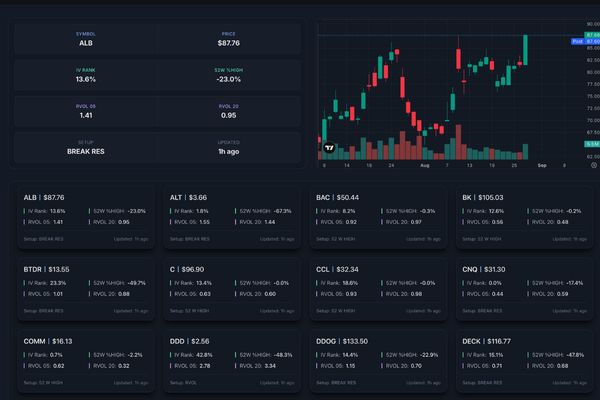
Task: Open the ALT $3.66 stock card
Action: click(232, 216)
